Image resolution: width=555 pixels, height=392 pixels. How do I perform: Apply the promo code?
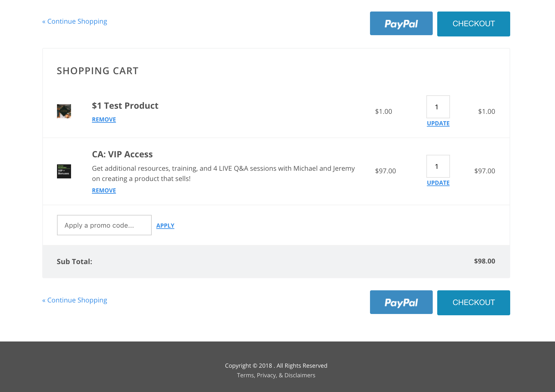pos(165,226)
